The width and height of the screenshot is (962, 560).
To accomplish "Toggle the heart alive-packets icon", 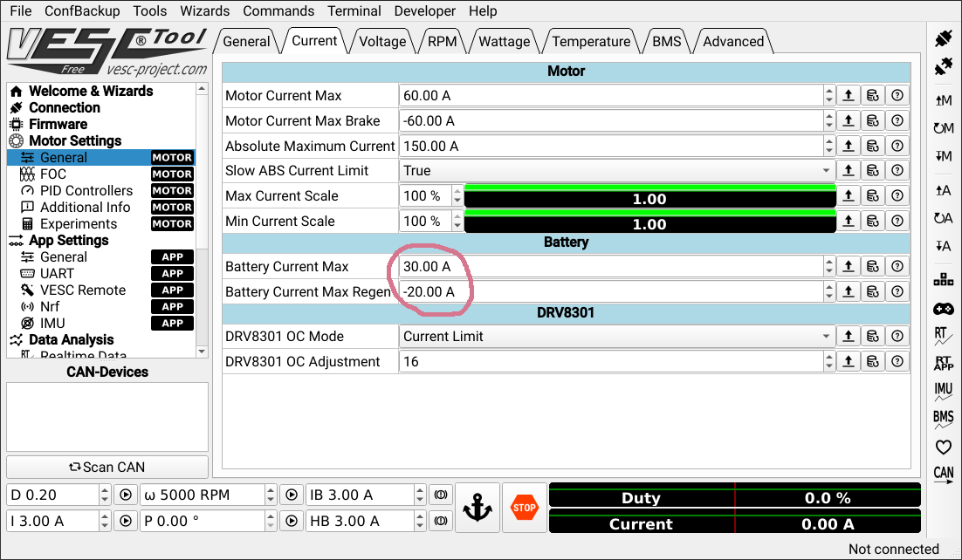I will pos(943,447).
